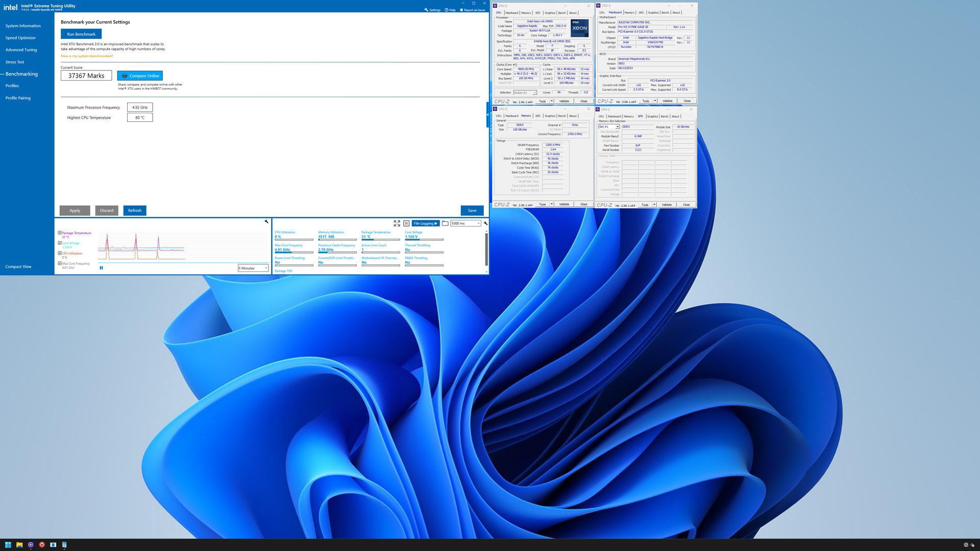The height and width of the screenshot is (551, 980).
Task: Open the Help icon in XTU header
Action: click(x=447, y=10)
